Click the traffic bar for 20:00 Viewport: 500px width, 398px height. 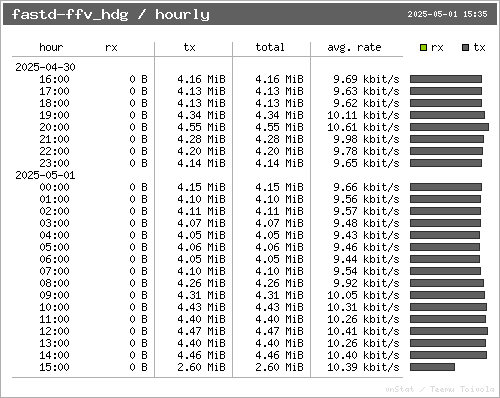coord(449,127)
